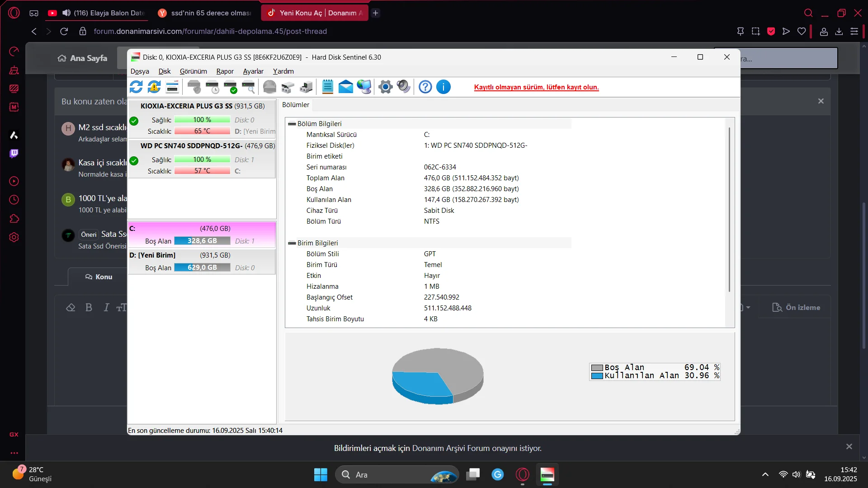Click the D: Yeni Birim free space bar

pyautogui.click(x=202, y=267)
